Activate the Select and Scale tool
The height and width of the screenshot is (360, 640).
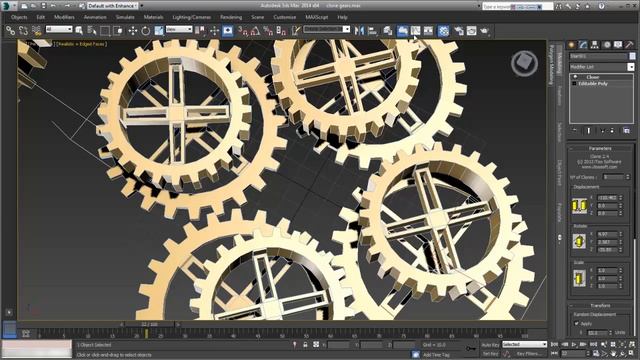click(x=159, y=31)
